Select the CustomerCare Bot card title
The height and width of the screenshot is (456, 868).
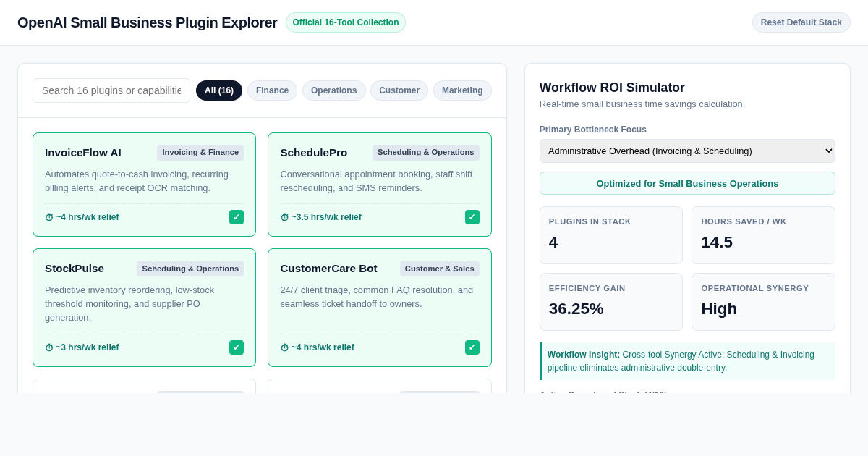tap(329, 268)
